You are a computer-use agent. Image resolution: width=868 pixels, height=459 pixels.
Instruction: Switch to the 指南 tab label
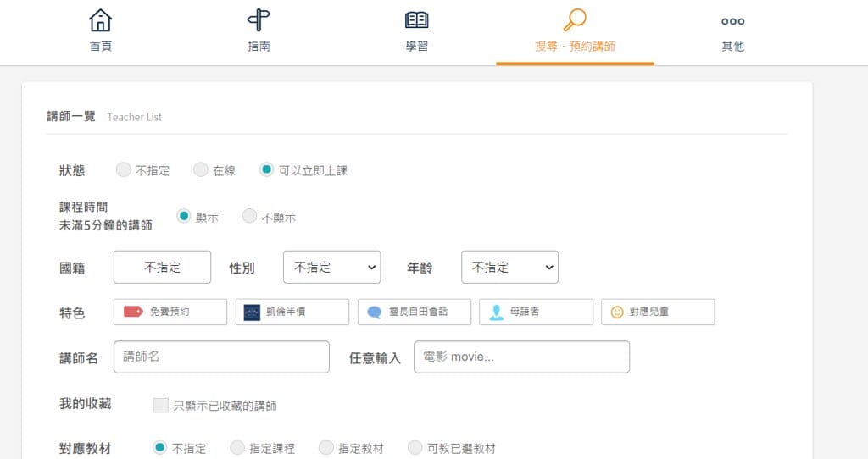point(259,47)
